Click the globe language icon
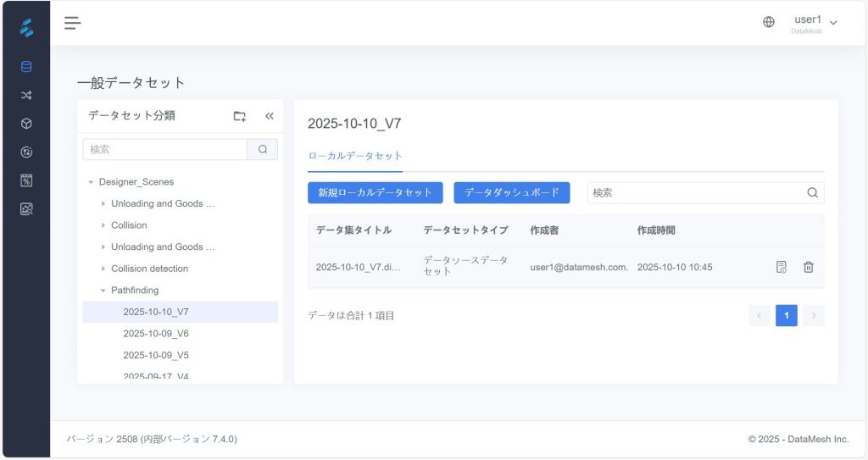This screenshot has width=868, height=460. pyautogui.click(x=769, y=23)
